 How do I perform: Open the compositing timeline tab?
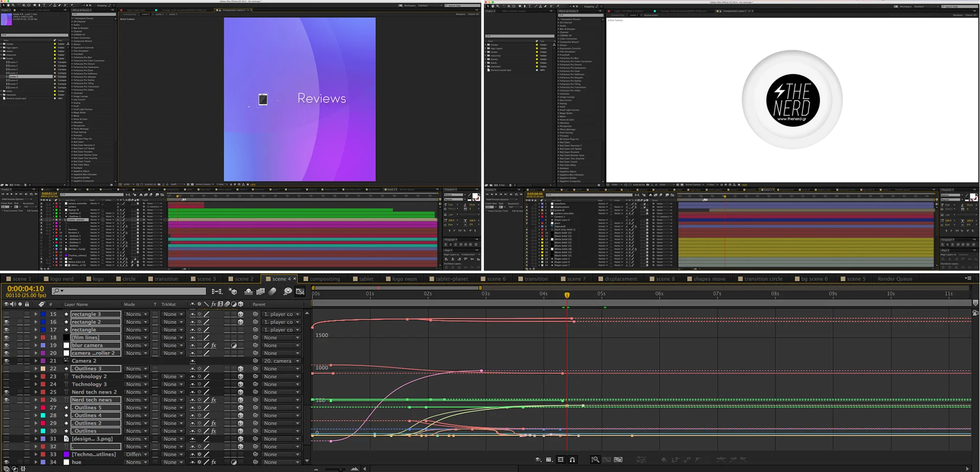(321, 279)
